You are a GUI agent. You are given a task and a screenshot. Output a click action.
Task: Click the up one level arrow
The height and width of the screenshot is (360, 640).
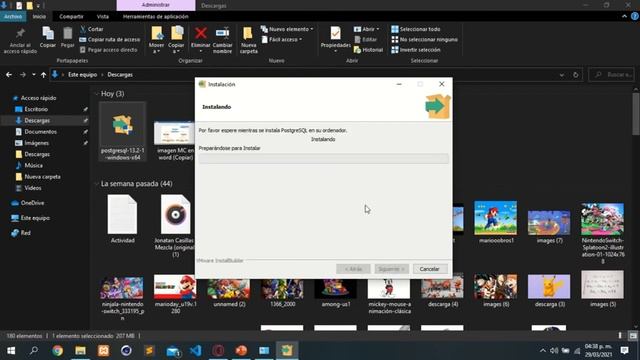43,75
